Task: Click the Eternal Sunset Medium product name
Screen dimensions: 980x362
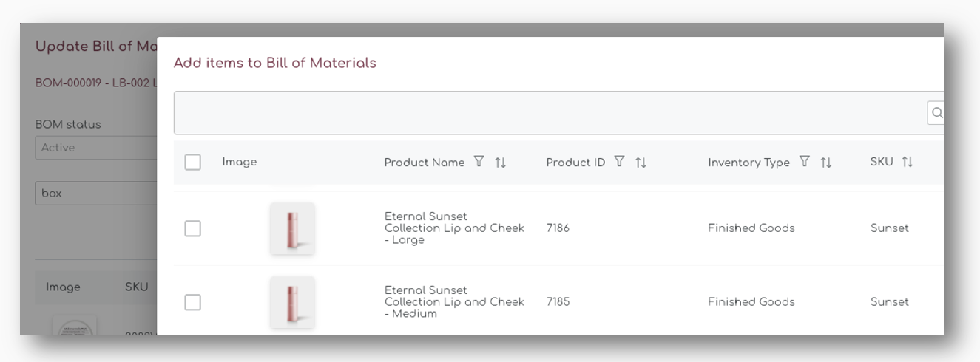Action: (x=453, y=302)
